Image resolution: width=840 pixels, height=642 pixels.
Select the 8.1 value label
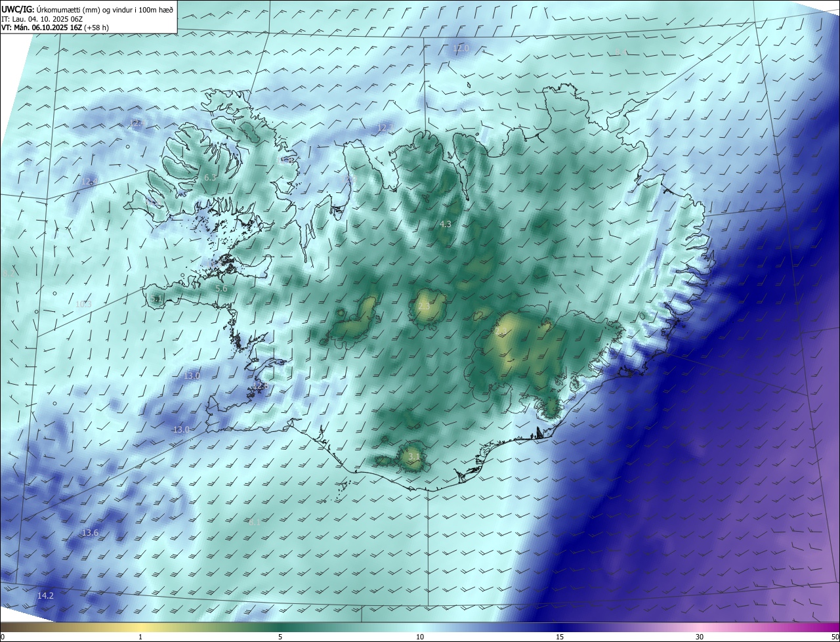[x=255, y=522]
